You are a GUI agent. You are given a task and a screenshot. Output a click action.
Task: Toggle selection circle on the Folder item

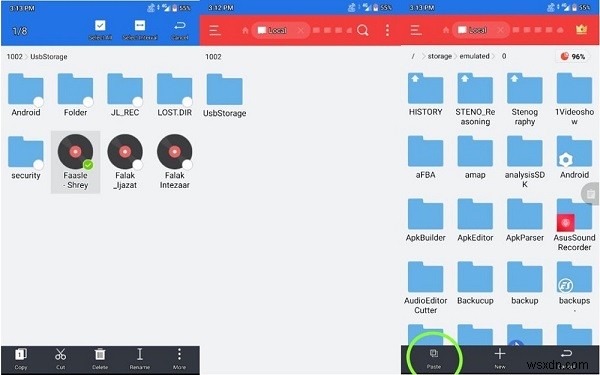tap(88, 102)
